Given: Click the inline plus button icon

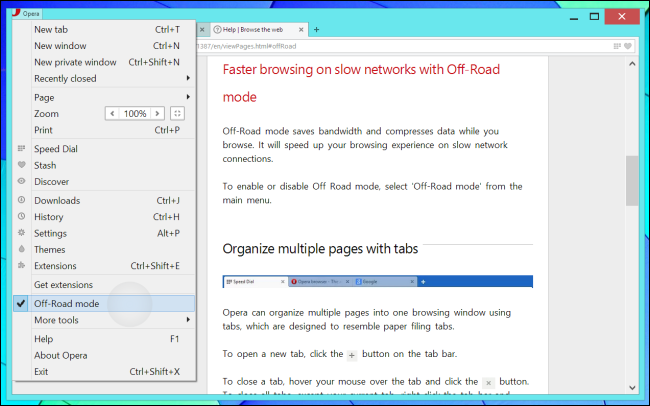Looking at the screenshot, I should (x=352, y=355).
